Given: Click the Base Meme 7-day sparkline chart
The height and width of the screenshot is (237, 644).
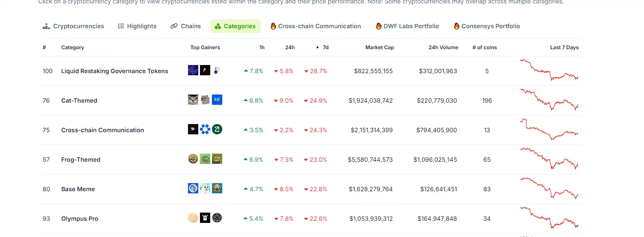Looking at the screenshot, I should coord(549,189).
